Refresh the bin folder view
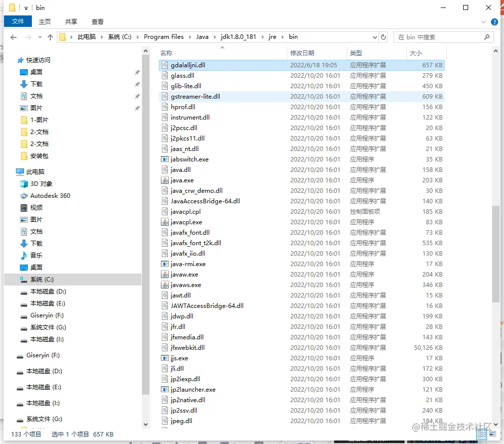 [383, 37]
